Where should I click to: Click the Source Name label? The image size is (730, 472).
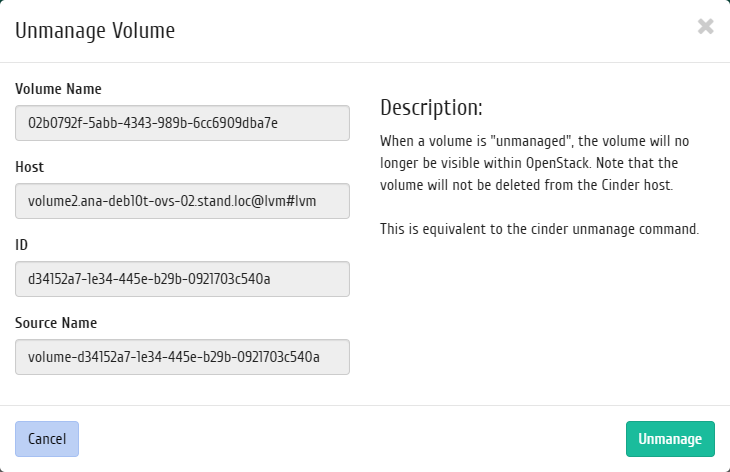(x=56, y=323)
